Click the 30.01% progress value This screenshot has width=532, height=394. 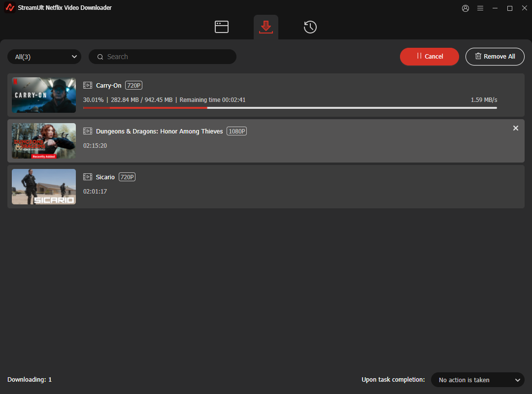[93, 100]
